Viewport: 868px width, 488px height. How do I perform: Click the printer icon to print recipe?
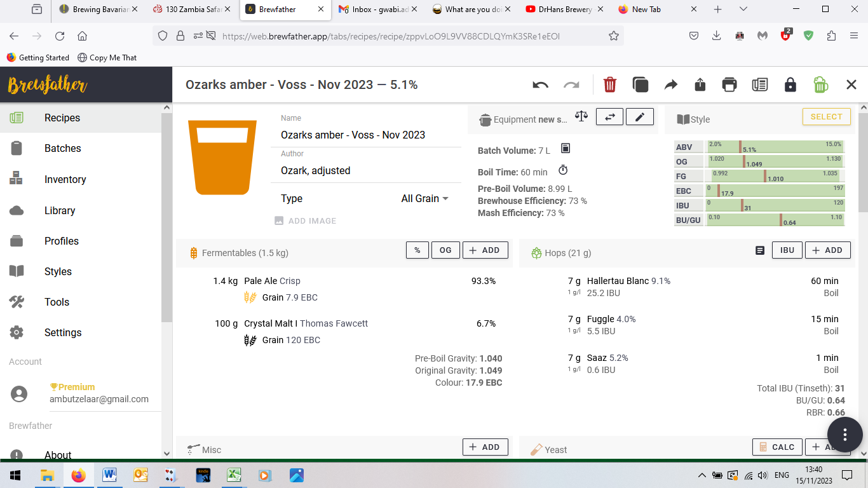point(729,85)
